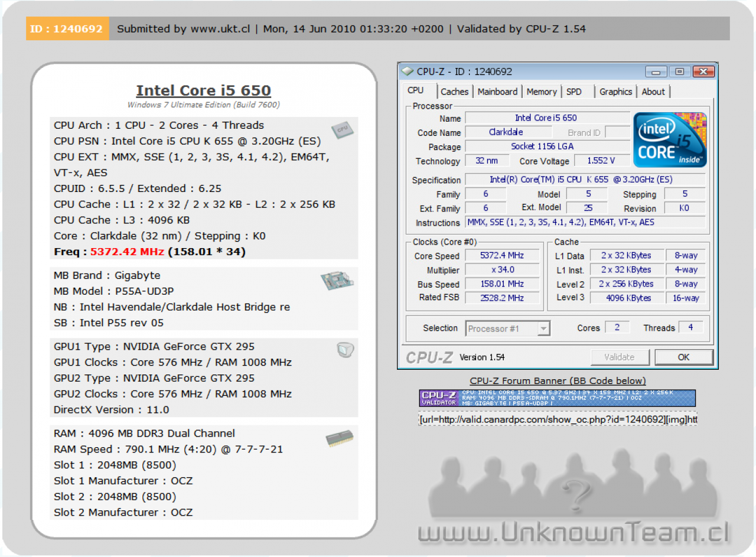Image resolution: width=756 pixels, height=557 pixels.
Task: Click the GPU icon beside GPU1 Type
Action: click(345, 350)
